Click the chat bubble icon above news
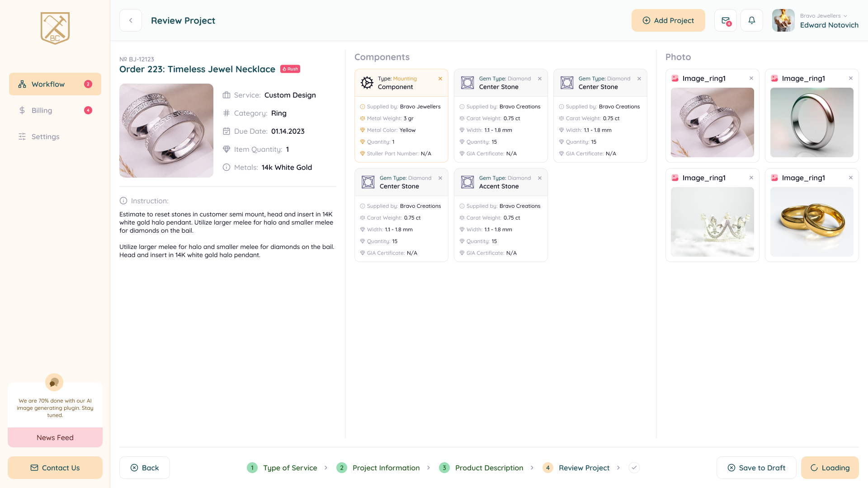 (54, 382)
